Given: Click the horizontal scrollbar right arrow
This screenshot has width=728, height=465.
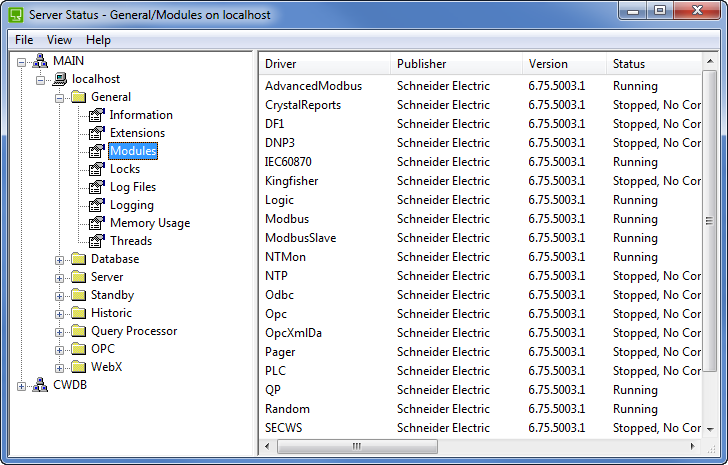Looking at the screenshot, I should 693,446.
